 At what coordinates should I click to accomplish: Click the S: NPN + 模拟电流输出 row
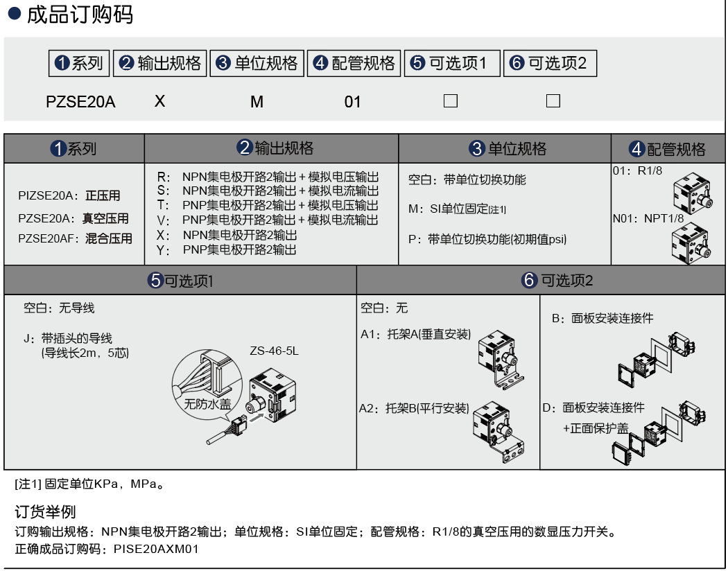coord(268,191)
